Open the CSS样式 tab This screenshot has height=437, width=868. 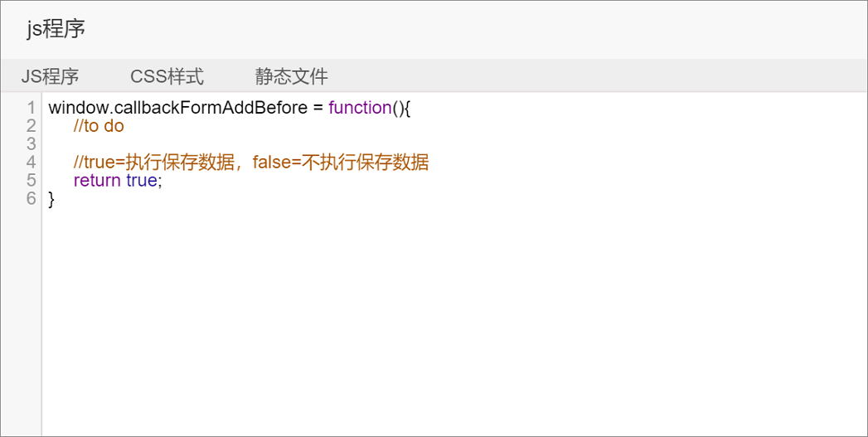pos(167,76)
